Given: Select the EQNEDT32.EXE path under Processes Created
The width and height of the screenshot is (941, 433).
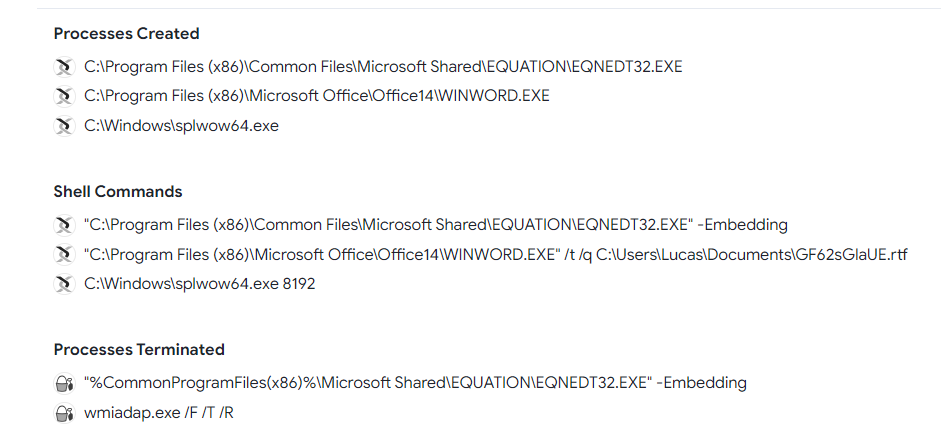Looking at the screenshot, I should 383,67.
